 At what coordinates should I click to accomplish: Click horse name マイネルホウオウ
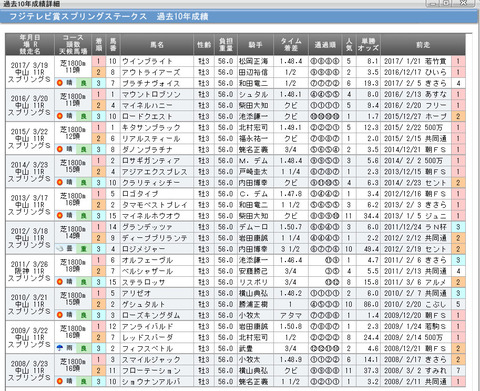point(151,216)
